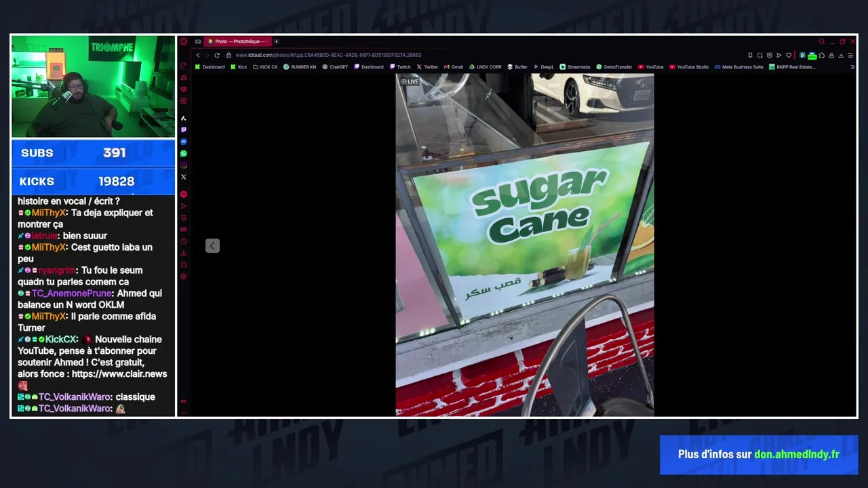
Task: Click the heart bookmark icon in address bar
Action: [789, 55]
